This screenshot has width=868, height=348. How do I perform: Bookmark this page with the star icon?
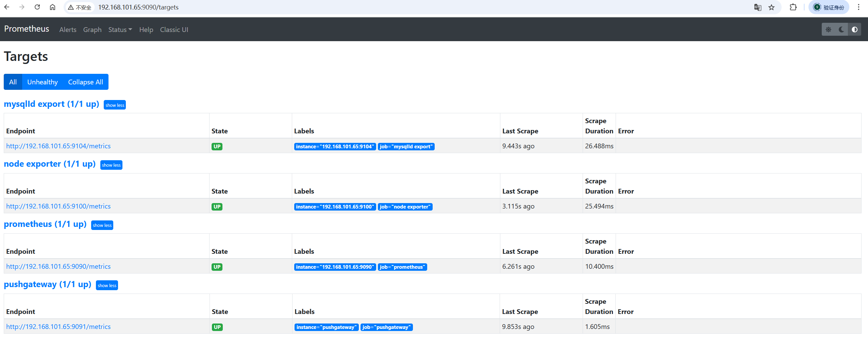coord(771,7)
